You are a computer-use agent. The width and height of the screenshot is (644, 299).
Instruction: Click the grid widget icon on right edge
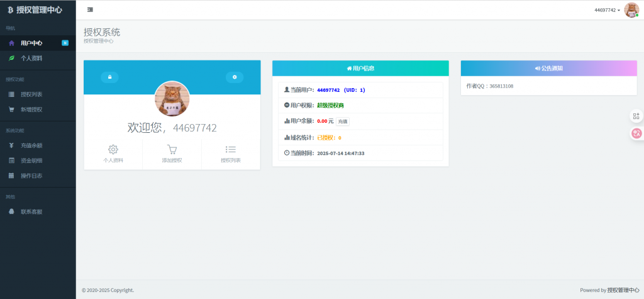(x=636, y=116)
